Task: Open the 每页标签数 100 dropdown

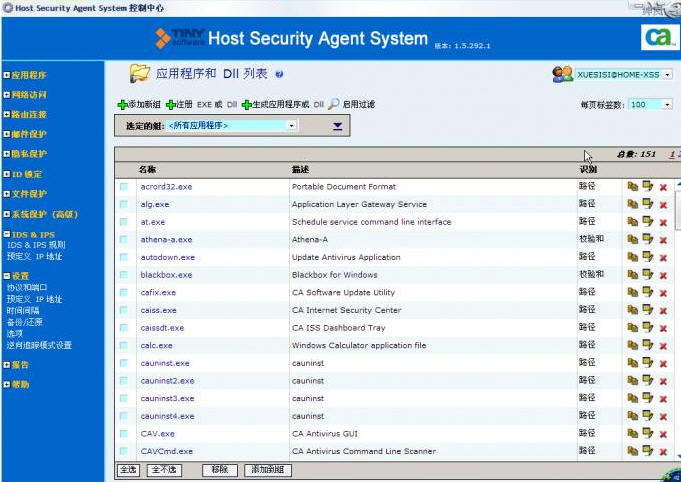Action: coord(651,104)
